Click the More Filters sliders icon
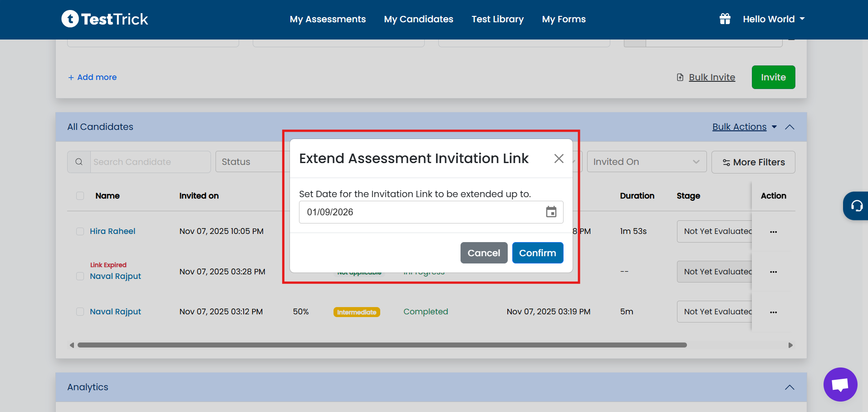 pyautogui.click(x=726, y=163)
